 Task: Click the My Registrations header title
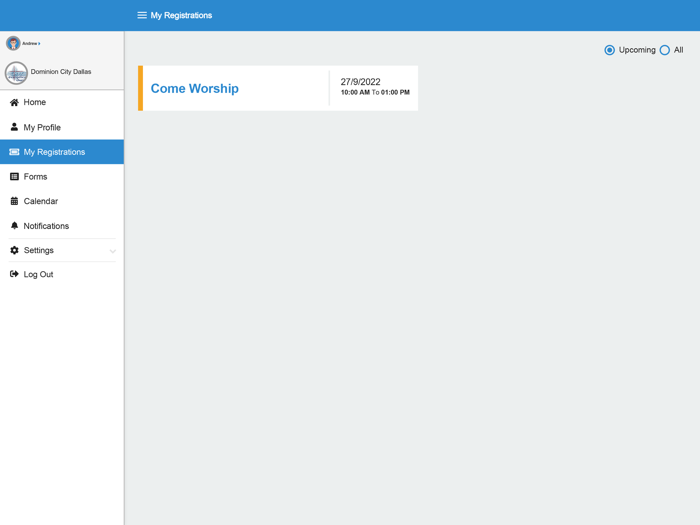point(181,15)
